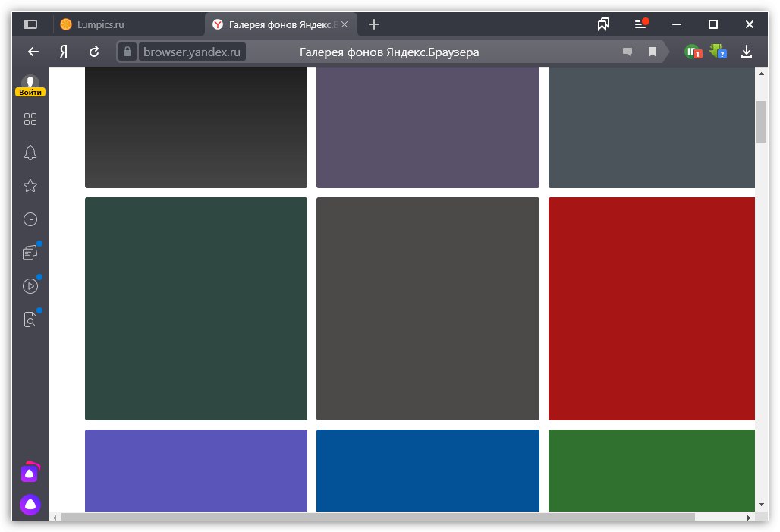
Task: Close the Галерея фонов tab
Action: coord(344,24)
